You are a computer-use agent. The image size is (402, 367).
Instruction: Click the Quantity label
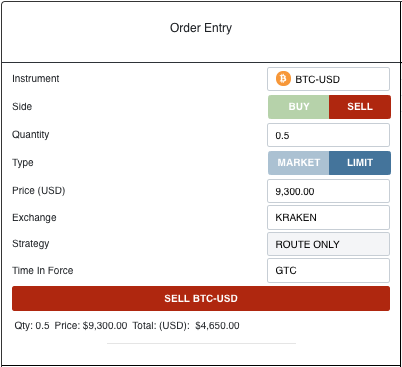tap(31, 135)
